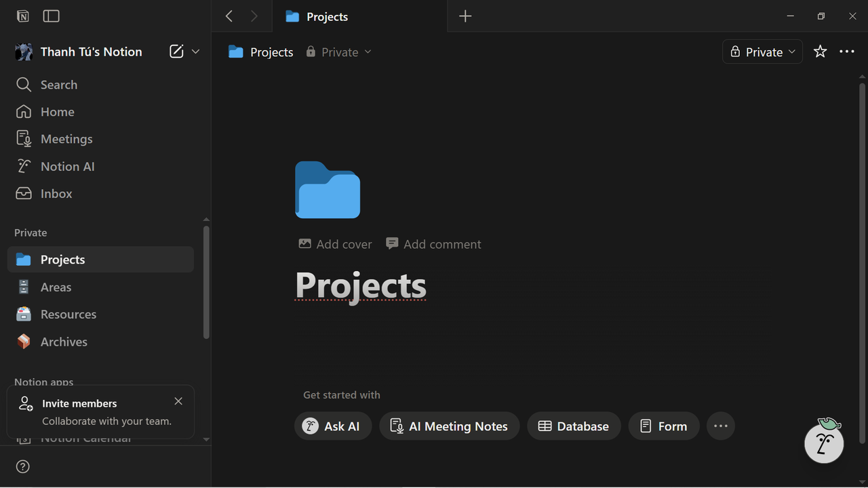Open the page options three-dot menu

847,52
